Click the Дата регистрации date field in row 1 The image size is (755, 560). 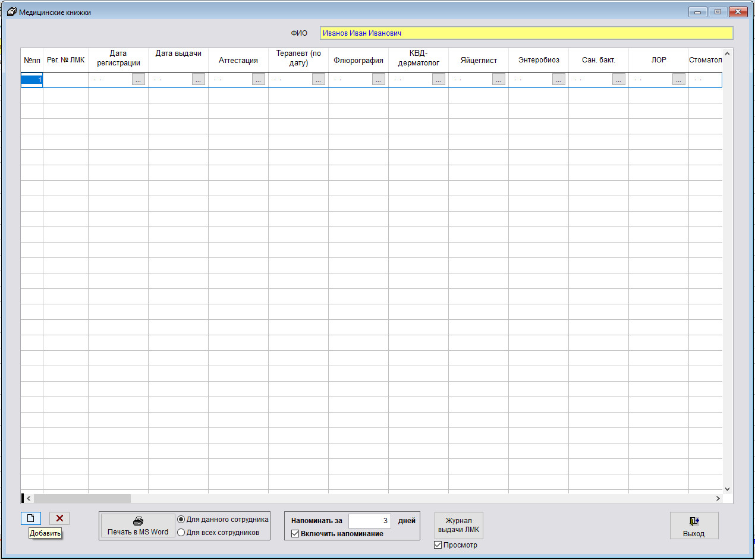(x=111, y=80)
